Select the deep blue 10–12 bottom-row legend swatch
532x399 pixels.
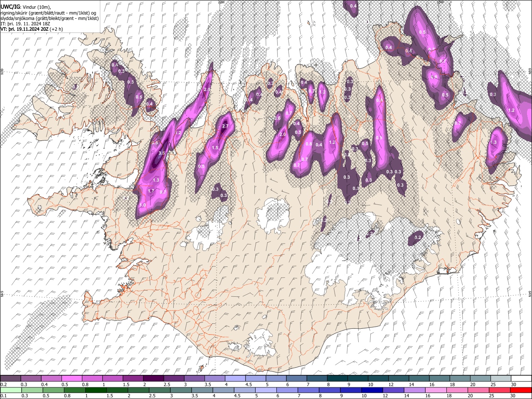(x=372, y=390)
